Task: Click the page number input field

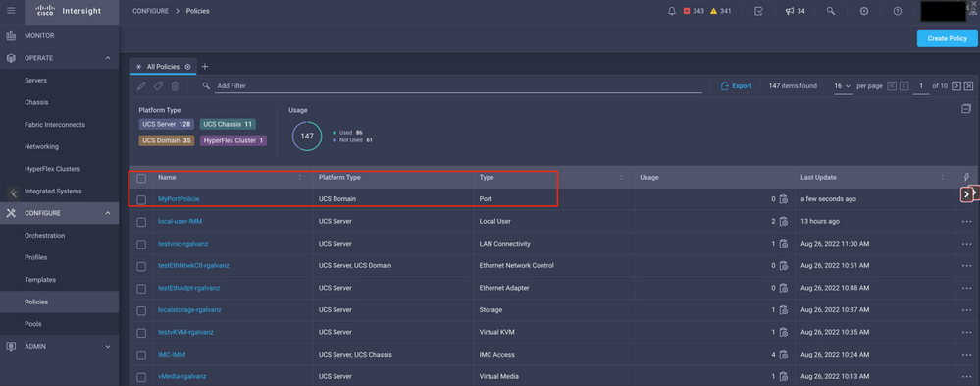Action: [920, 85]
